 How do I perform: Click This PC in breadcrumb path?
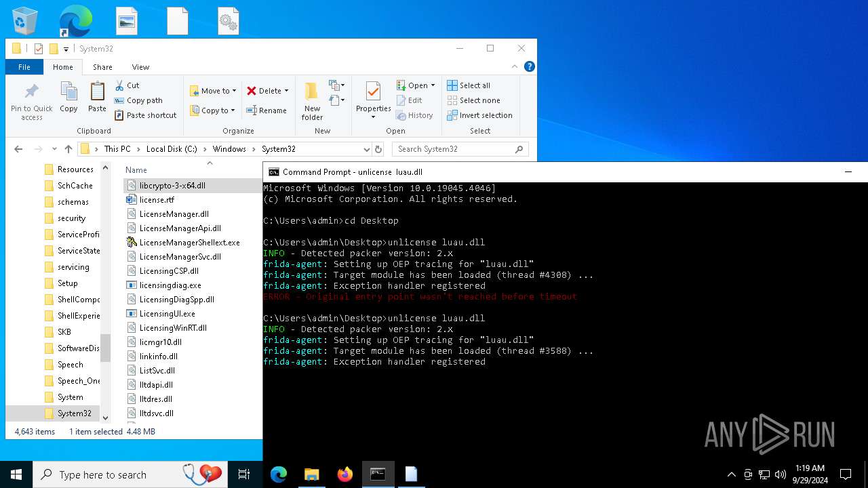(x=117, y=149)
